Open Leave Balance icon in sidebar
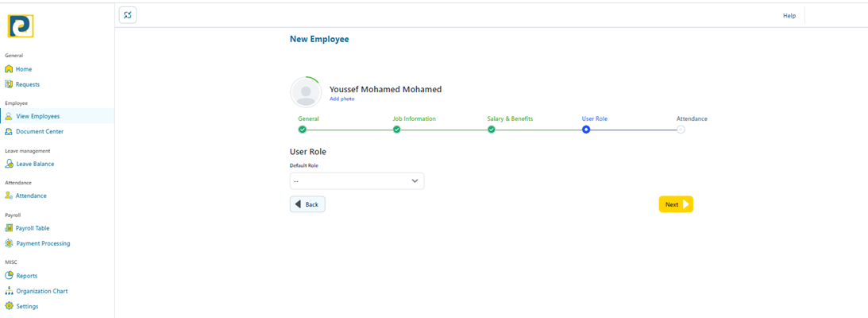 (x=10, y=164)
